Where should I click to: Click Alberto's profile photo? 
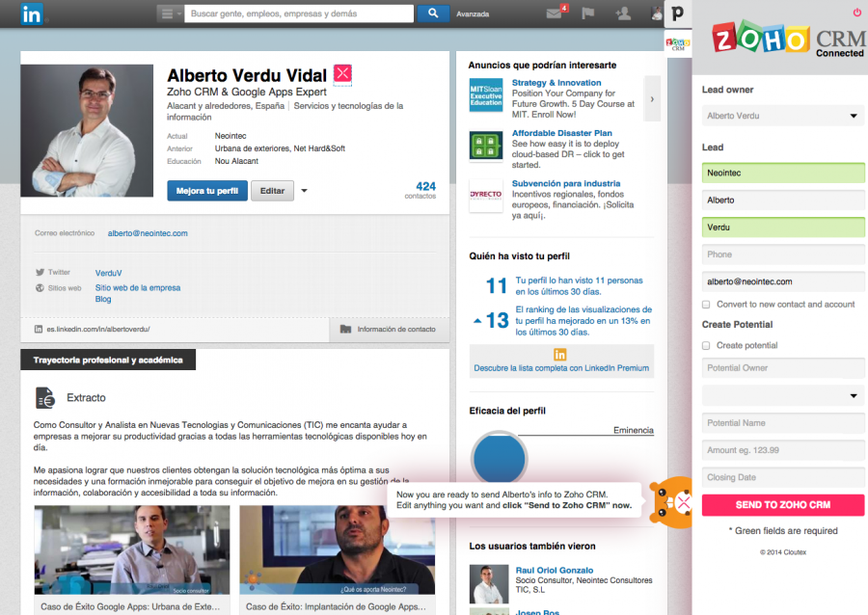tap(87, 130)
